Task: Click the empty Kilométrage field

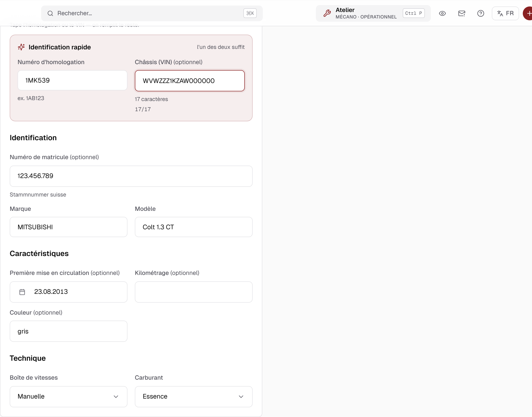Action: coord(193,292)
